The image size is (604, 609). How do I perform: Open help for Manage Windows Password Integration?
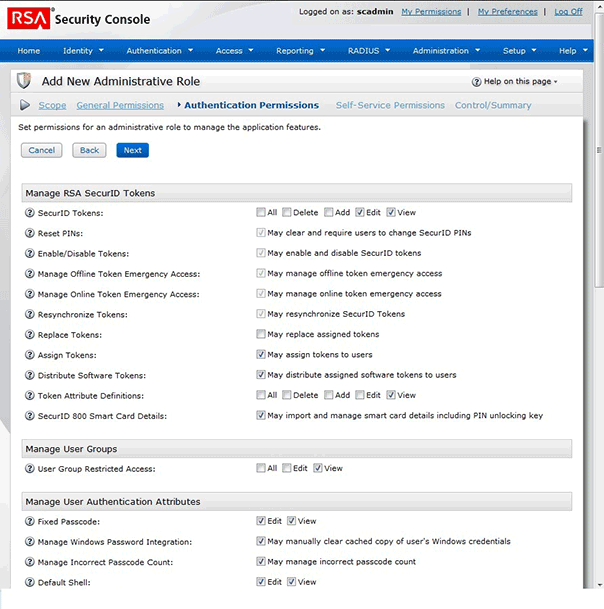[30, 541]
